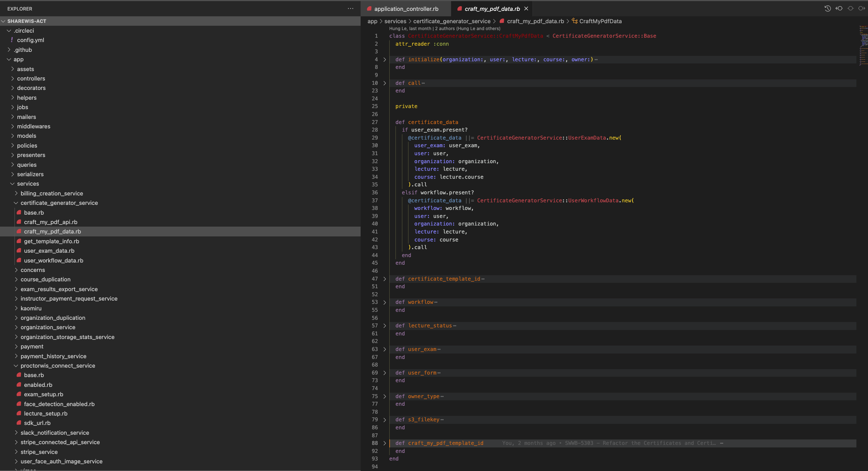Collapse the .circleci folder
Screen dimensions: 868x471
click(x=180, y=30)
